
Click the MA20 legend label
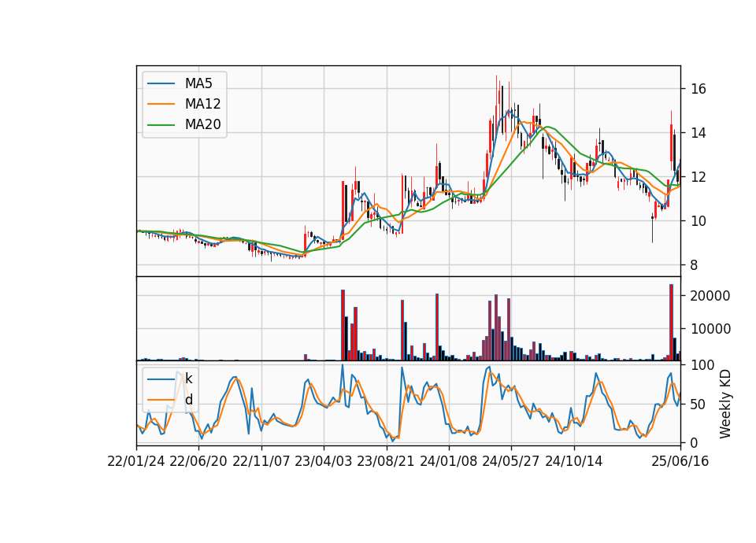202,125
